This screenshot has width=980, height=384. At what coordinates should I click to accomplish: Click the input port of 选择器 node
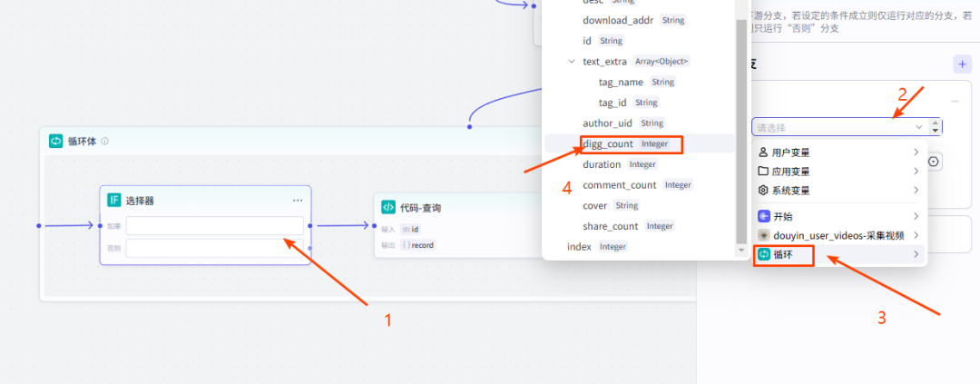coord(100,225)
